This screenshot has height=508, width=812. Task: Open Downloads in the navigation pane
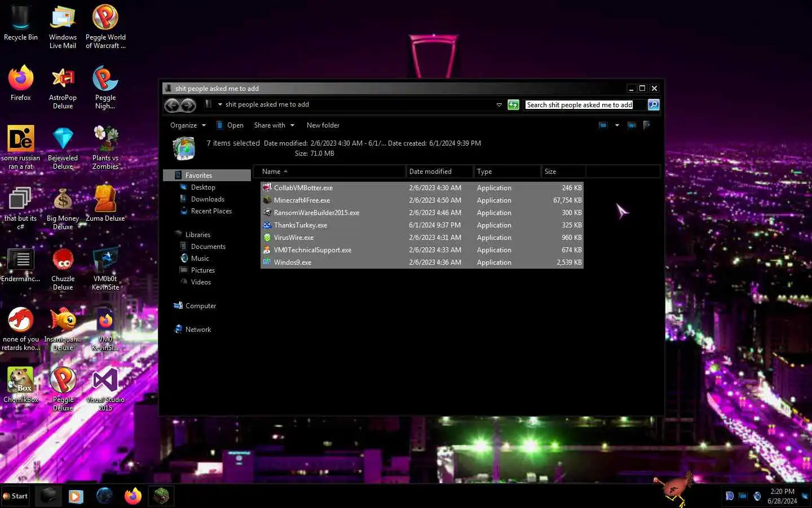pyautogui.click(x=208, y=199)
